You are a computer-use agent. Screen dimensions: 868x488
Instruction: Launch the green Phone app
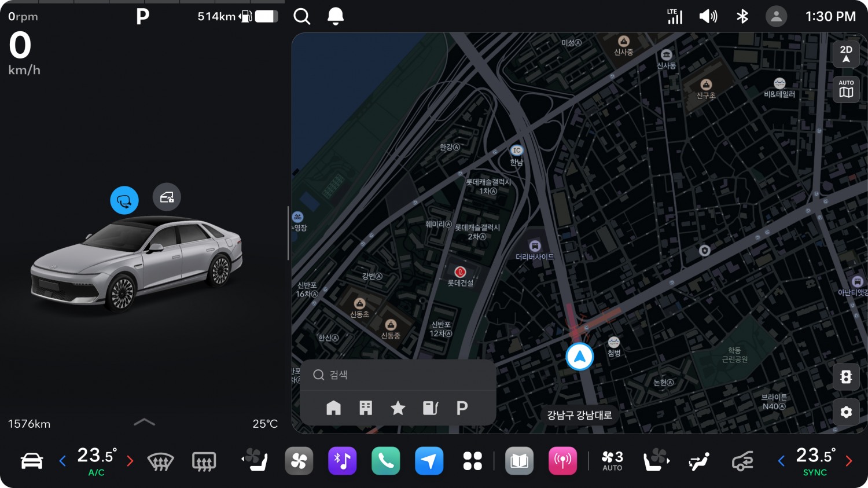point(386,461)
